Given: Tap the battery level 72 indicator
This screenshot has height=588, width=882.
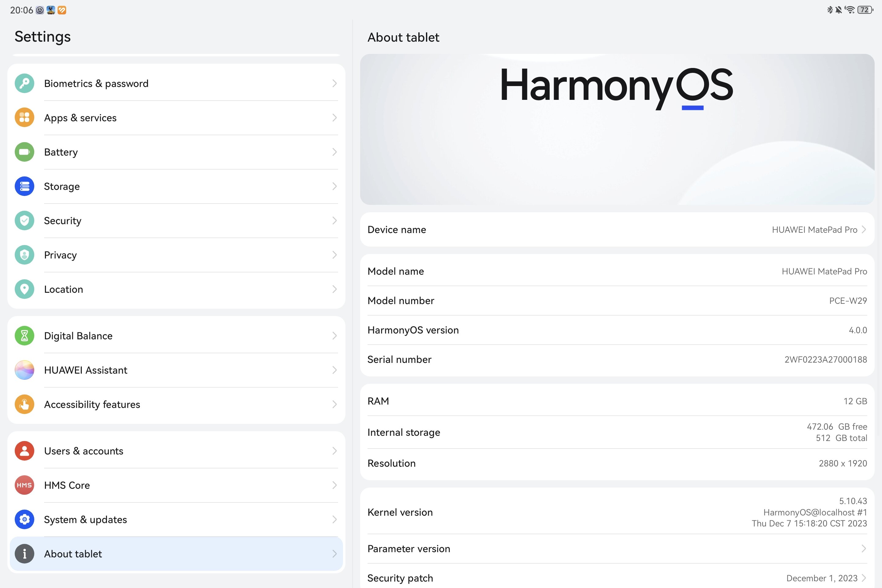Looking at the screenshot, I should pyautogui.click(x=865, y=10).
